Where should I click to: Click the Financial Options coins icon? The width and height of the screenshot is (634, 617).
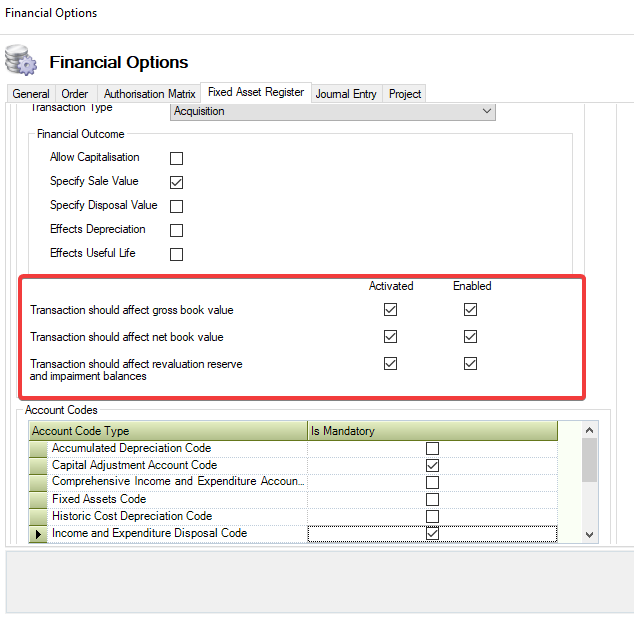click(21, 61)
